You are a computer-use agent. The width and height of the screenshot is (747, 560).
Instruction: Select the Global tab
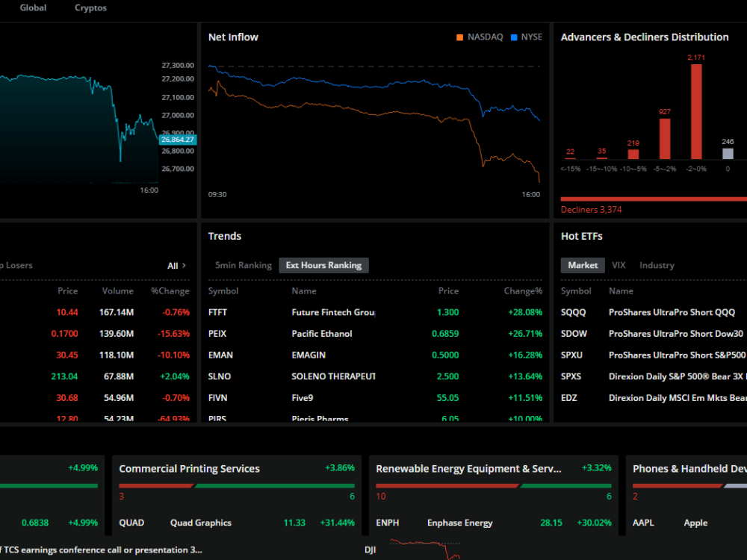33,8
